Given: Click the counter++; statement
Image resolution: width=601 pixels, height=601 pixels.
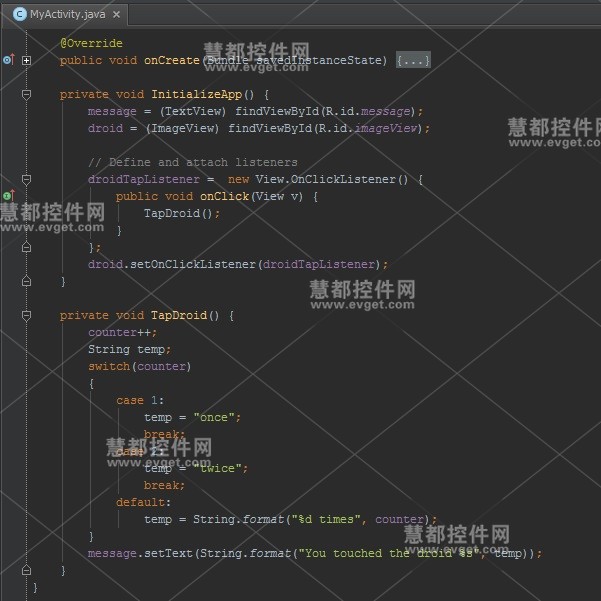Looking at the screenshot, I should [x=123, y=332].
